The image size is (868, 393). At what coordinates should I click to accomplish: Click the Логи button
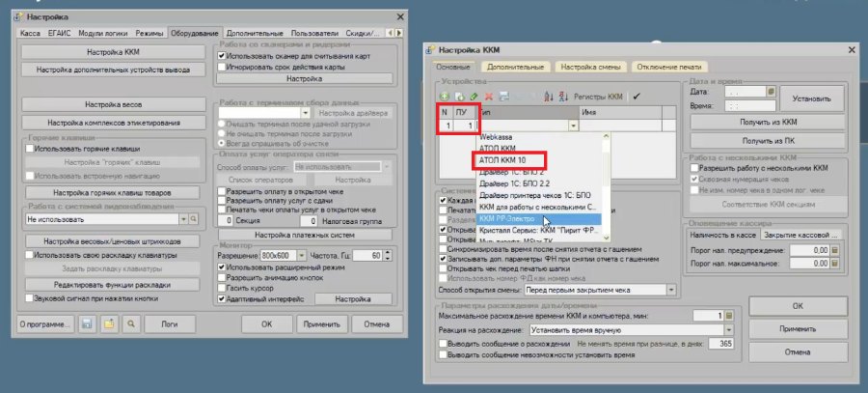coord(169,324)
